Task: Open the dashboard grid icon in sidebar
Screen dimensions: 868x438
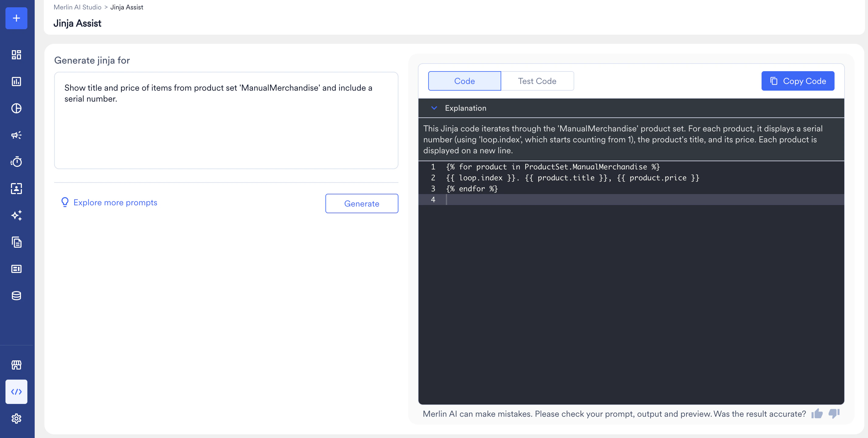Action: [x=16, y=54]
